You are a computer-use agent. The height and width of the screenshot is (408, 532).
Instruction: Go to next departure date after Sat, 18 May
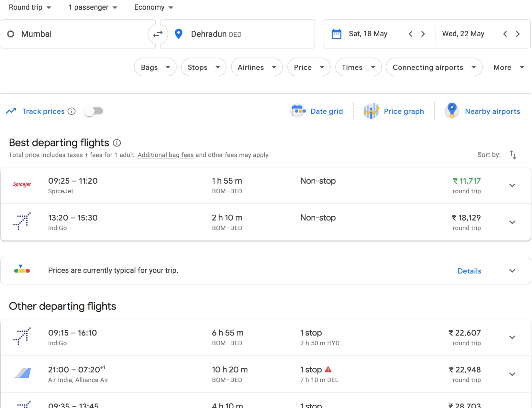tap(423, 34)
